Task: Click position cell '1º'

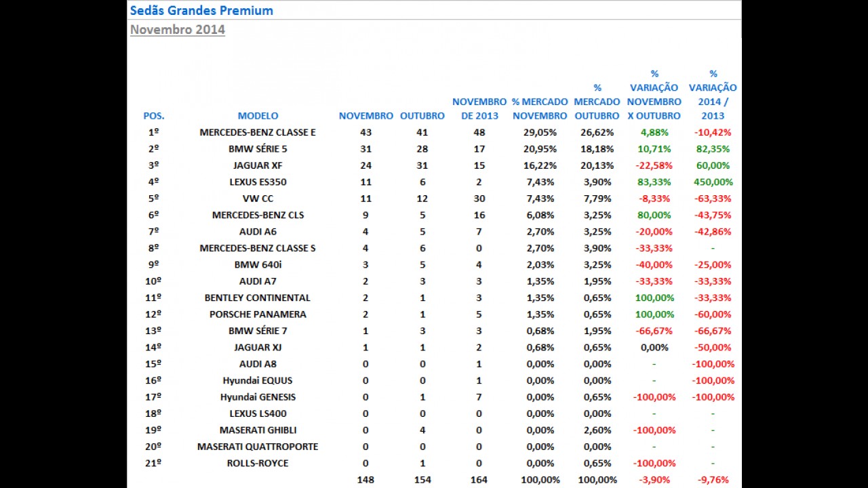Action: (x=154, y=132)
